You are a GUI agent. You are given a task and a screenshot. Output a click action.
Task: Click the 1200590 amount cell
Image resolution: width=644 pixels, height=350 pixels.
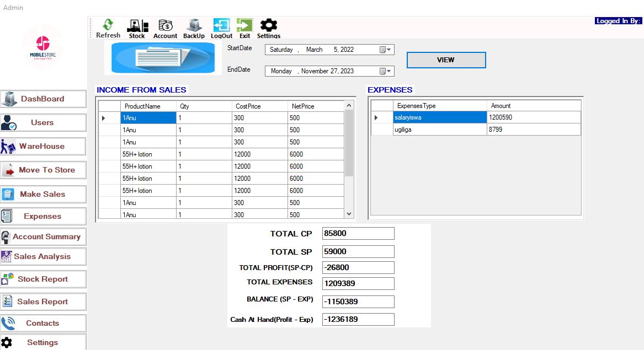(534, 117)
